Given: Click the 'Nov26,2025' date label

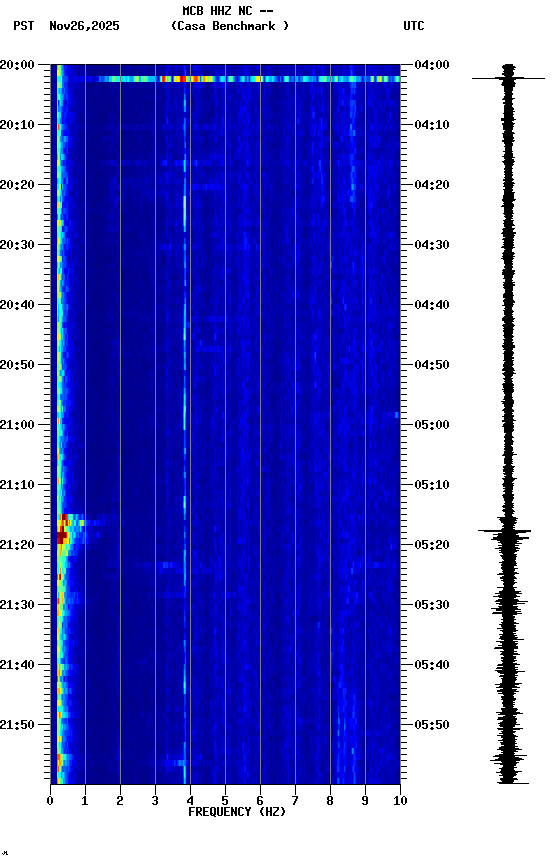Looking at the screenshot, I should pyautogui.click(x=84, y=26).
